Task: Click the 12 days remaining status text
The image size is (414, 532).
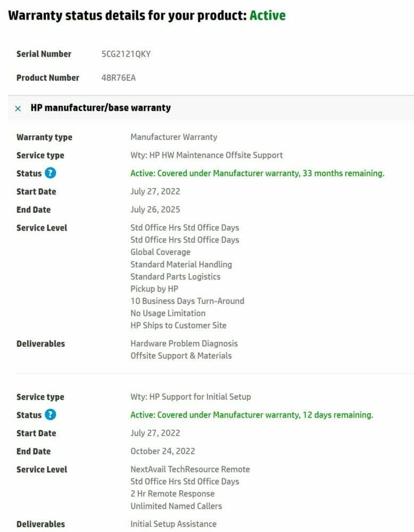Action: 252,415
